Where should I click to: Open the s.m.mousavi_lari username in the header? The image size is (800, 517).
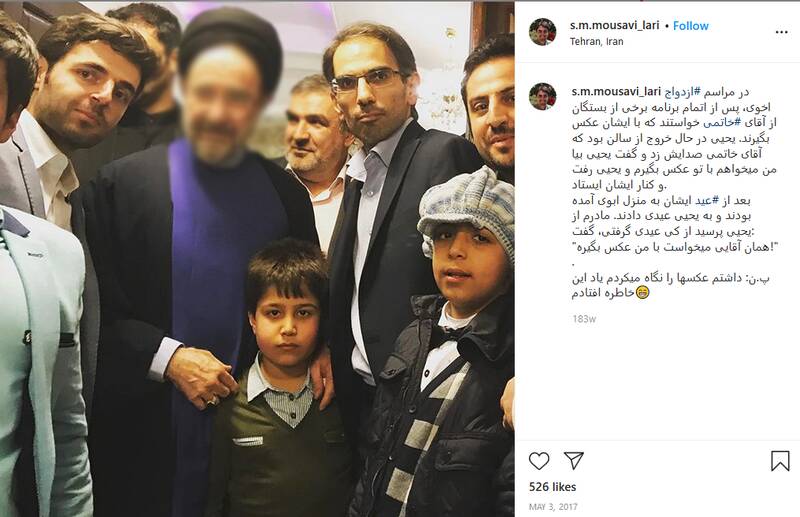click(614, 25)
